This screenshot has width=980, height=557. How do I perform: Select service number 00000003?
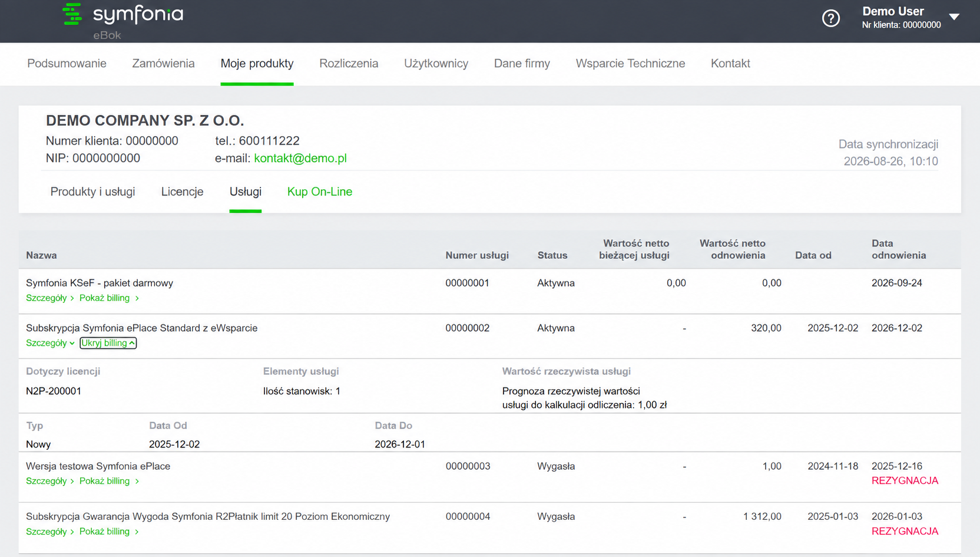tap(468, 466)
